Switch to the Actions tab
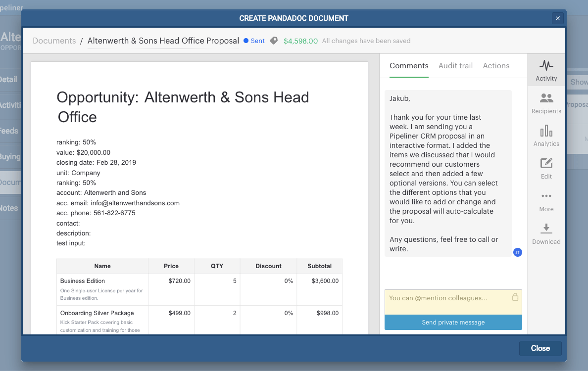Screen dimensions: 588x371 [x=496, y=66]
